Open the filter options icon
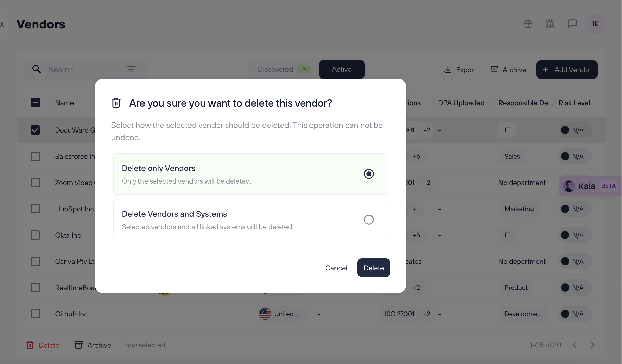 point(131,69)
